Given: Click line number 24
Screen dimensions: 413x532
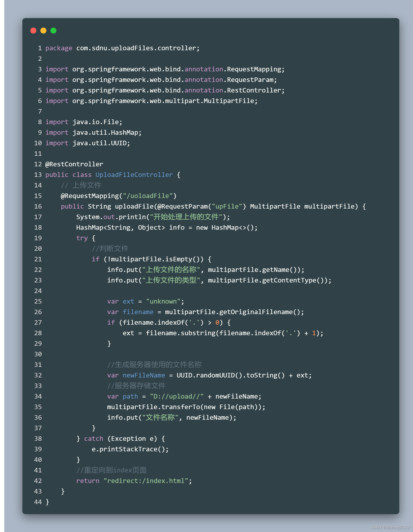Looking at the screenshot, I should 38,291.
